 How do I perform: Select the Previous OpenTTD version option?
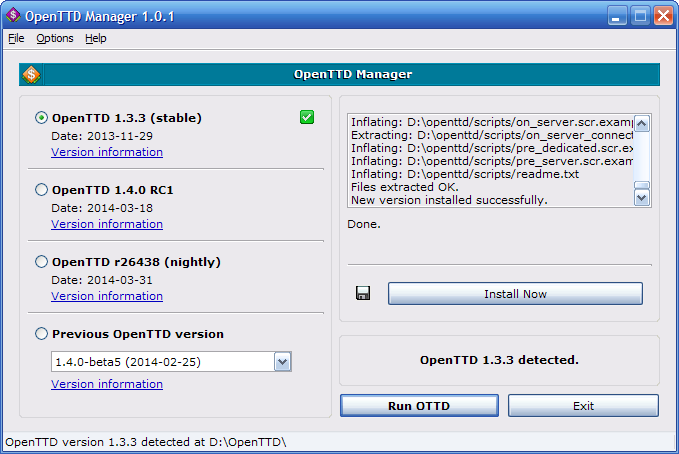(41, 334)
